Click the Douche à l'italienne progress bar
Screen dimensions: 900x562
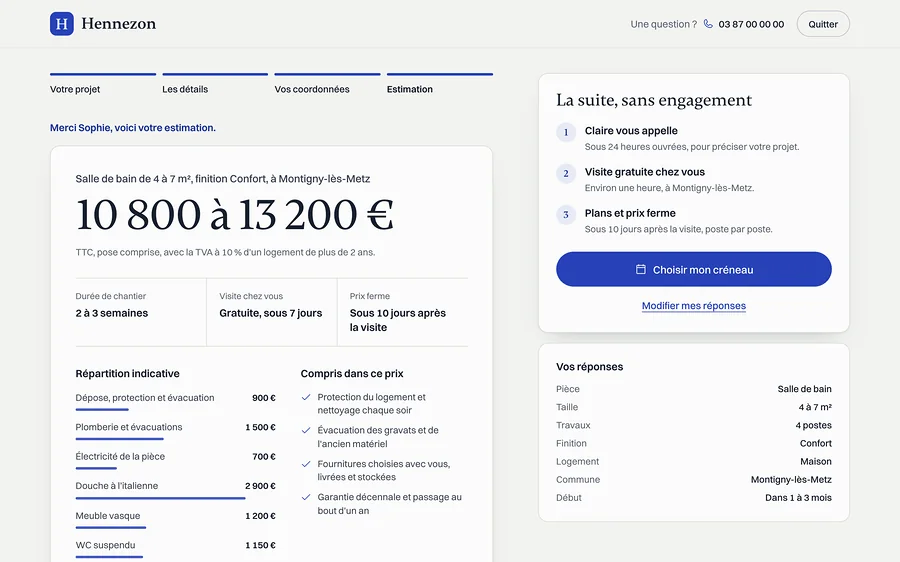coord(160,498)
